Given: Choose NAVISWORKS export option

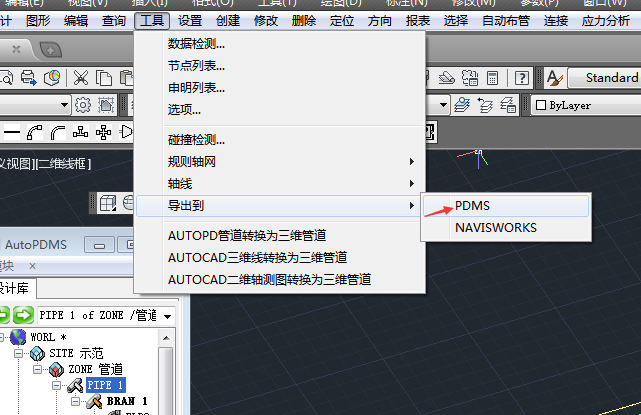Looking at the screenshot, I should point(495,227).
